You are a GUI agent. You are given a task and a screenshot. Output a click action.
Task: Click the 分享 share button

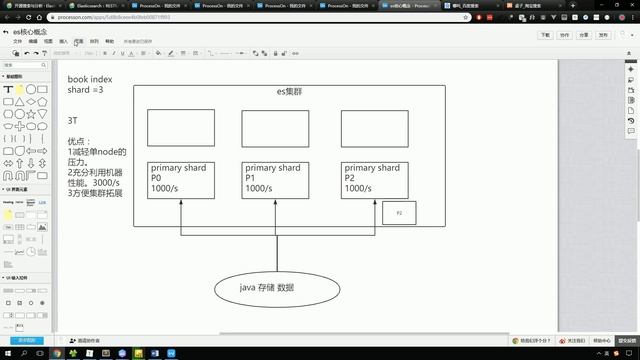(x=584, y=35)
